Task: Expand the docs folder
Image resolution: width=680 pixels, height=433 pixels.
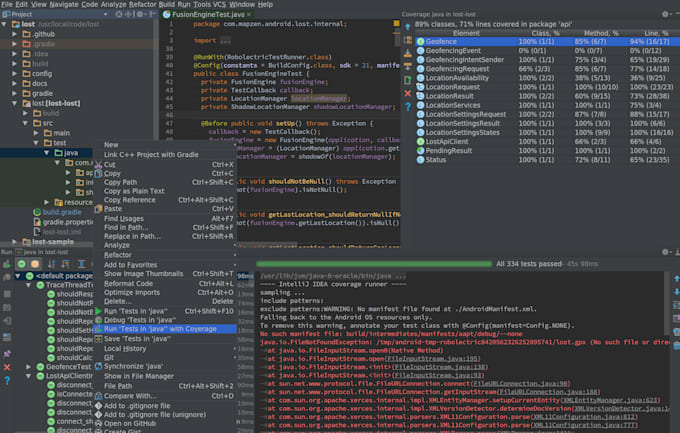Action: [x=15, y=83]
